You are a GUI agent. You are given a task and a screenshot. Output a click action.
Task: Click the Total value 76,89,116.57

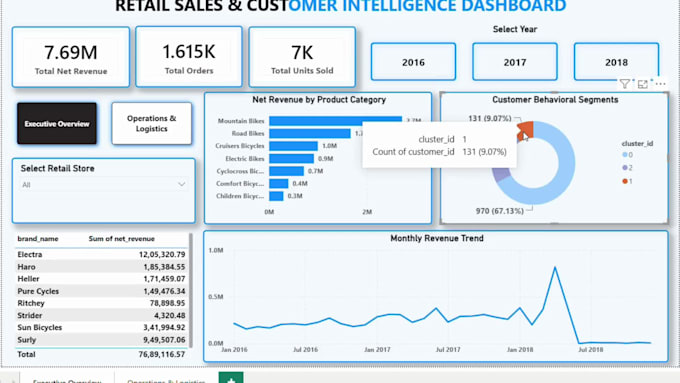coord(162,354)
